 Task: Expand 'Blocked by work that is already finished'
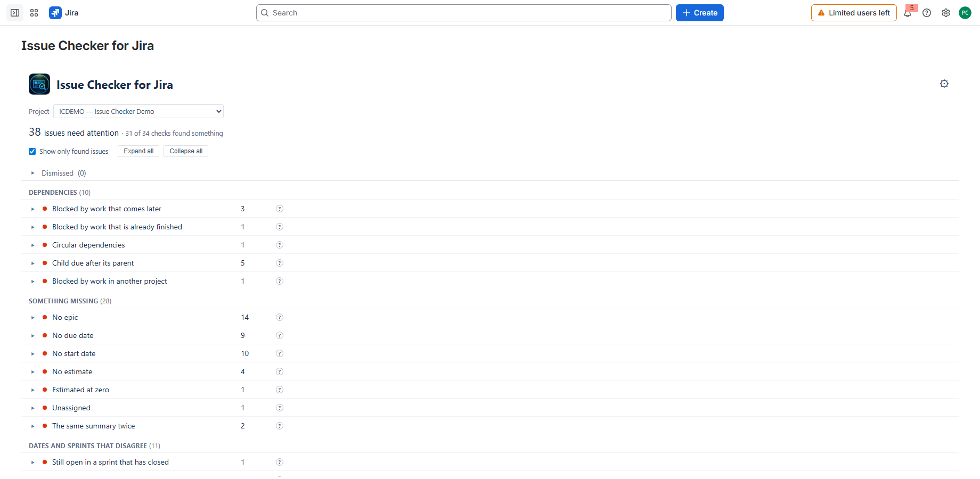32,227
